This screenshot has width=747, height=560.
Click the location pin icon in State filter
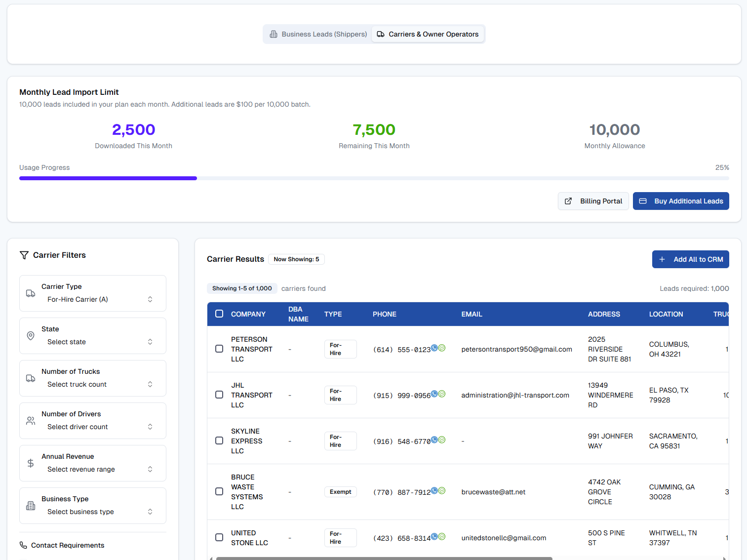coord(31,336)
